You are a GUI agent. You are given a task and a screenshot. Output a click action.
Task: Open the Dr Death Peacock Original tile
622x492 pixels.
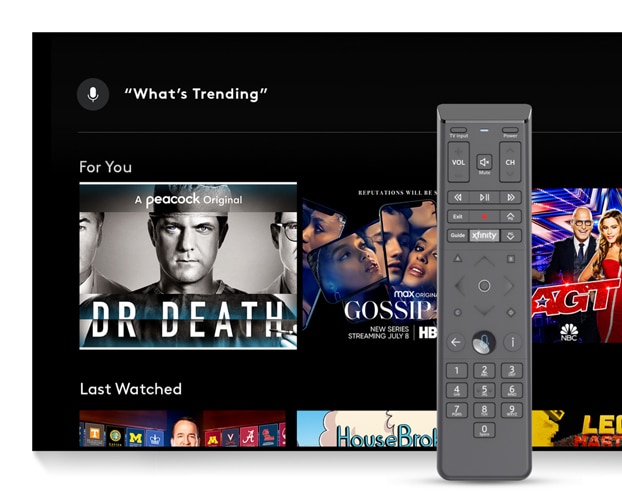click(188, 266)
